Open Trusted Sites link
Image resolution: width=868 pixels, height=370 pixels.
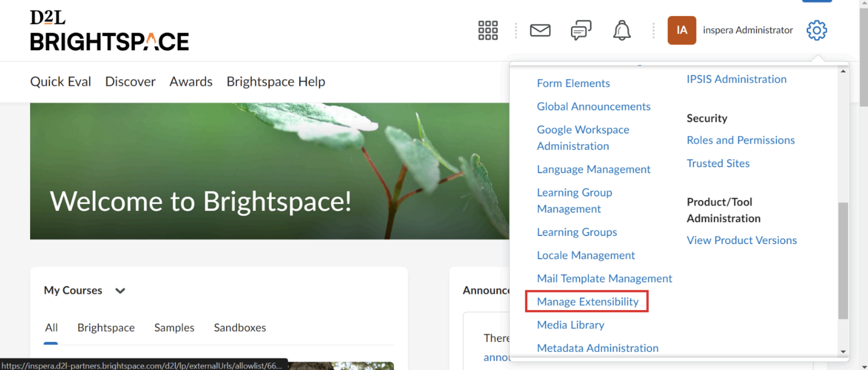tap(718, 164)
